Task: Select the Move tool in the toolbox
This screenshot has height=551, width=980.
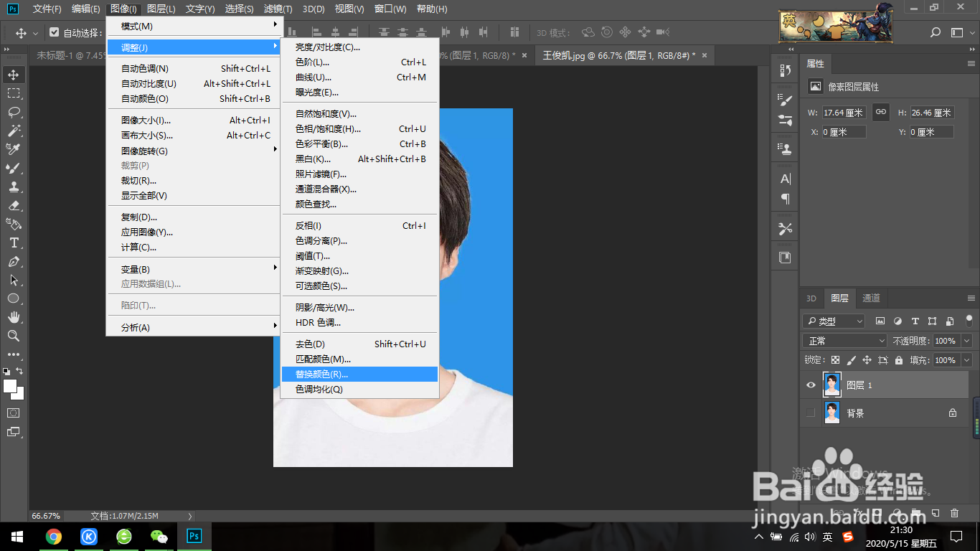Action: coord(14,75)
